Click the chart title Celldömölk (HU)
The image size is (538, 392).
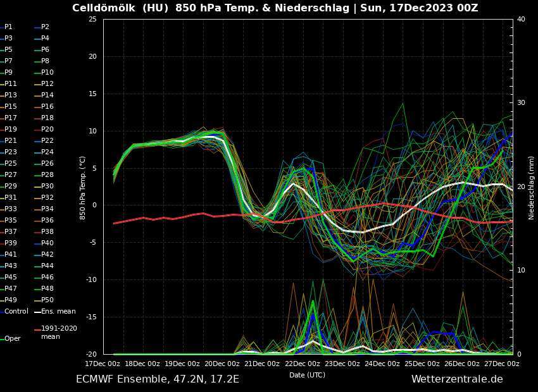(x=120, y=8)
